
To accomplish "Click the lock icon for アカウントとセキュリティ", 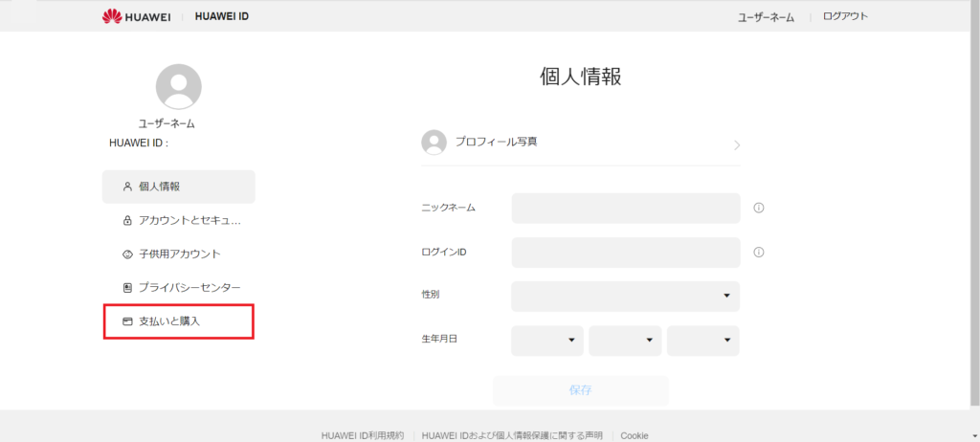I will coord(127,221).
